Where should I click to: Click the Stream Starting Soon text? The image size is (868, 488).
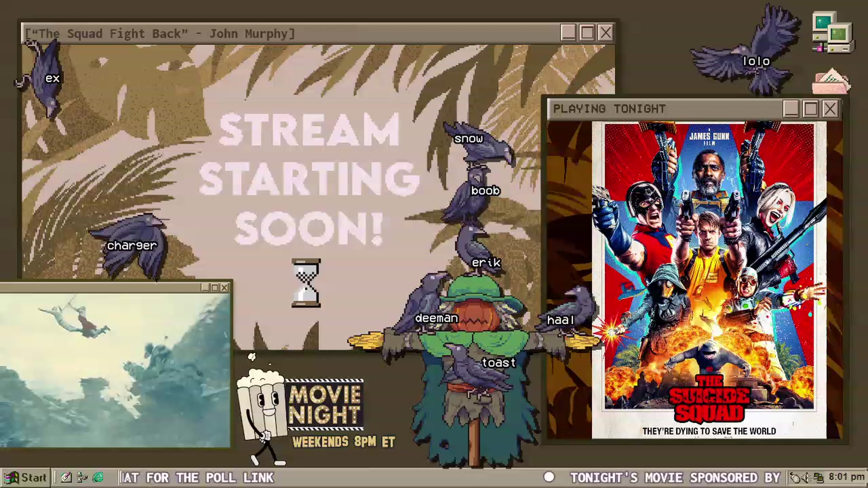click(x=310, y=178)
